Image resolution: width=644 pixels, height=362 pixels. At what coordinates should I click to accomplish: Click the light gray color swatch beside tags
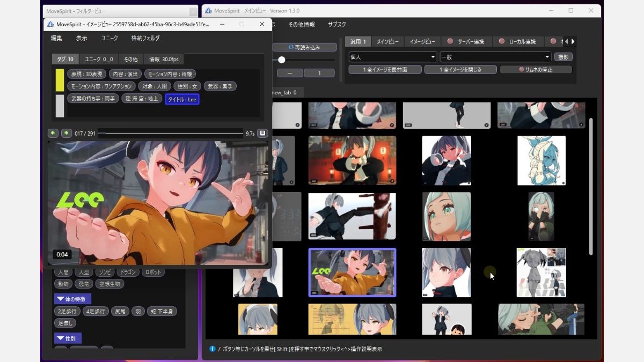tap(60, 106)
